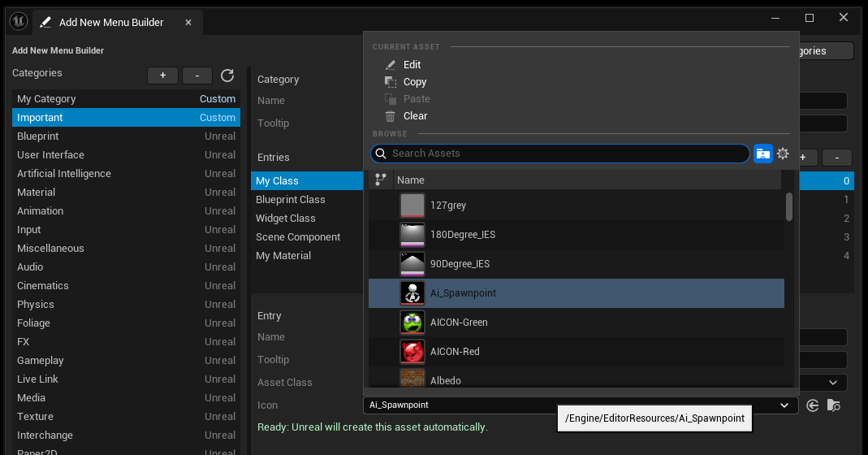Screen dimensions: 868x455
Task: Select the Media category
Action: 126,398
